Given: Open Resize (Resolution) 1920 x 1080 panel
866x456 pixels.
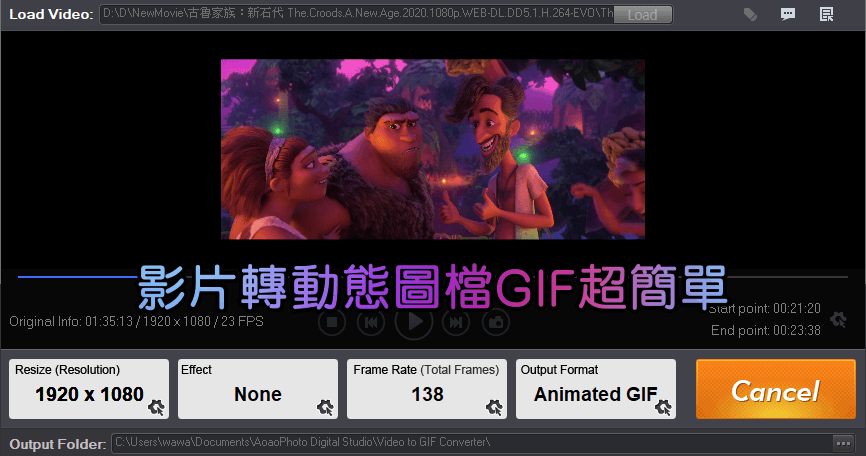Looking at the screenshot, I should click(89, 389).
